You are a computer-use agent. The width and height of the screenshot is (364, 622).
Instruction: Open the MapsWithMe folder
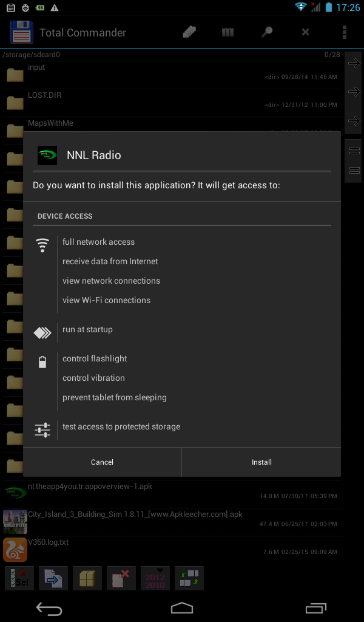171,124
